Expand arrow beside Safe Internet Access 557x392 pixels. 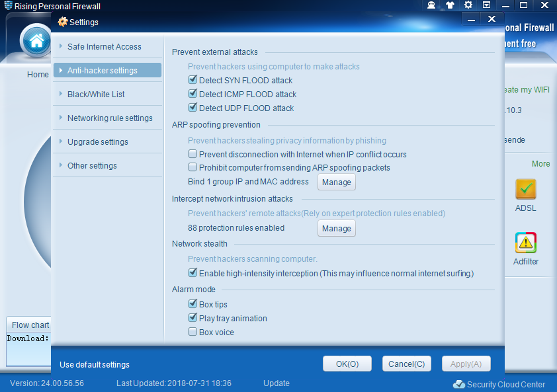pyautogui.click(x=61, y=46)
